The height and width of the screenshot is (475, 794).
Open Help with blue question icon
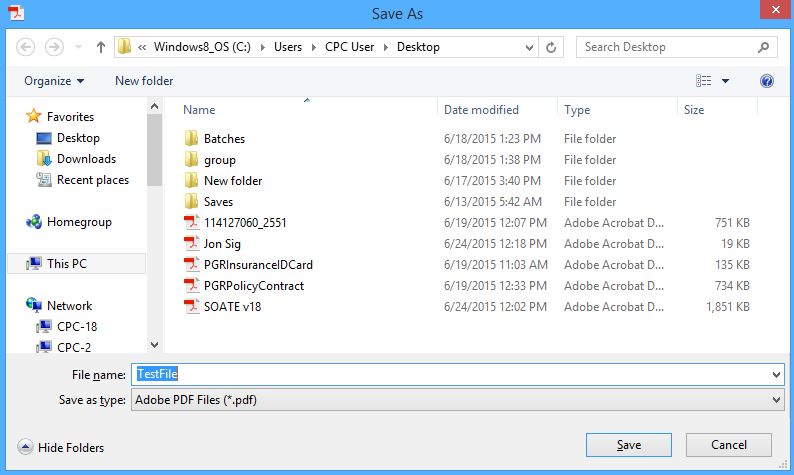(x=767, y=81)
